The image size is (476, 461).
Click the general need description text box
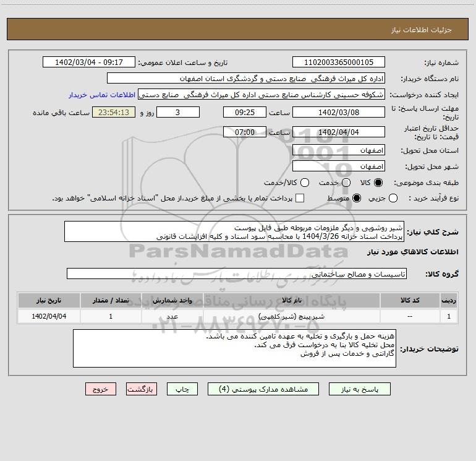pos(234,232)
